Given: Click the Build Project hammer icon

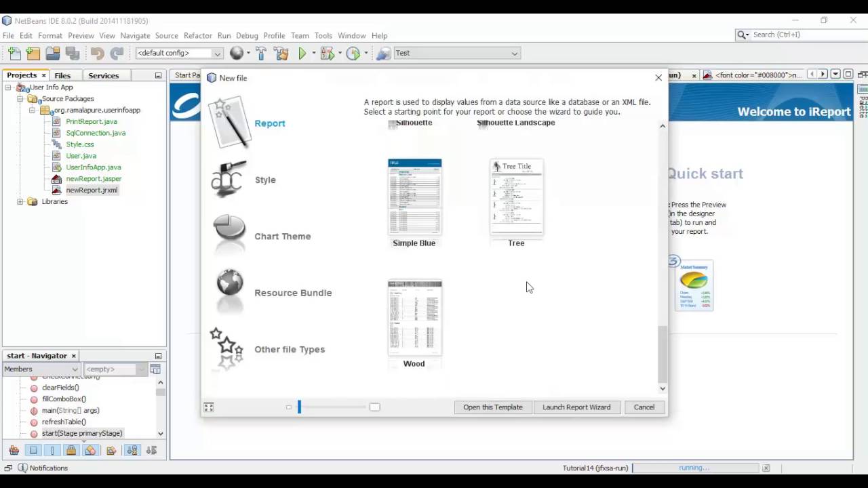Looking at the screenshot, I should (261, 53).
